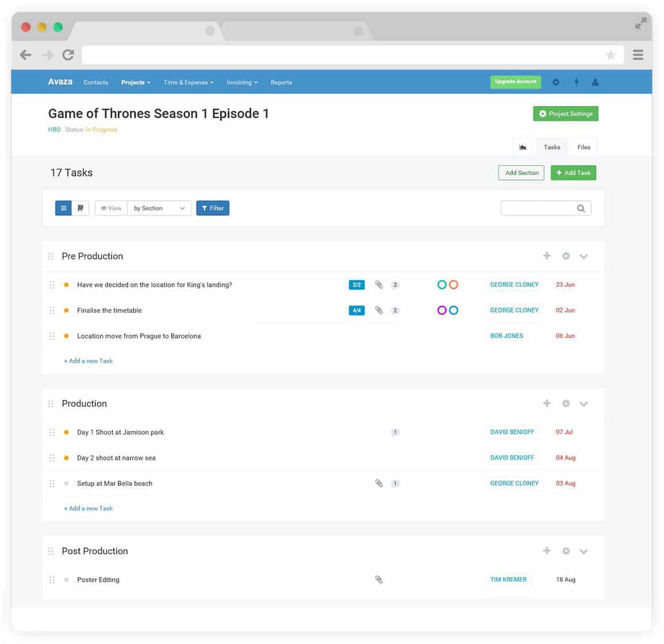Screen dimensions: 664x644
Task: Click the 4/4 progress badge on Finalise timetable
Action: [x=357, y=310]
